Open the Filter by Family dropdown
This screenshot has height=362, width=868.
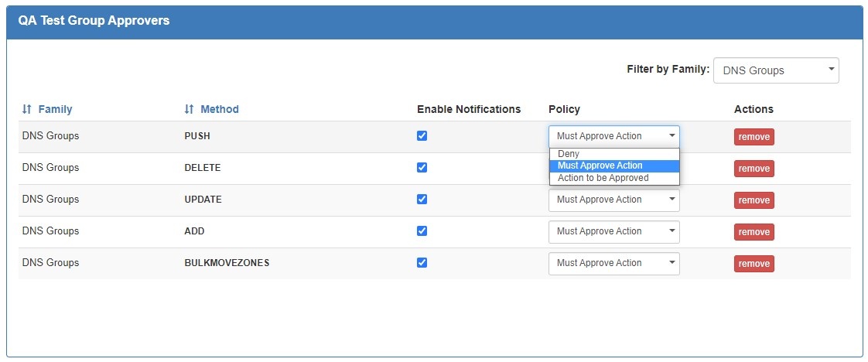tap(775, 70)
